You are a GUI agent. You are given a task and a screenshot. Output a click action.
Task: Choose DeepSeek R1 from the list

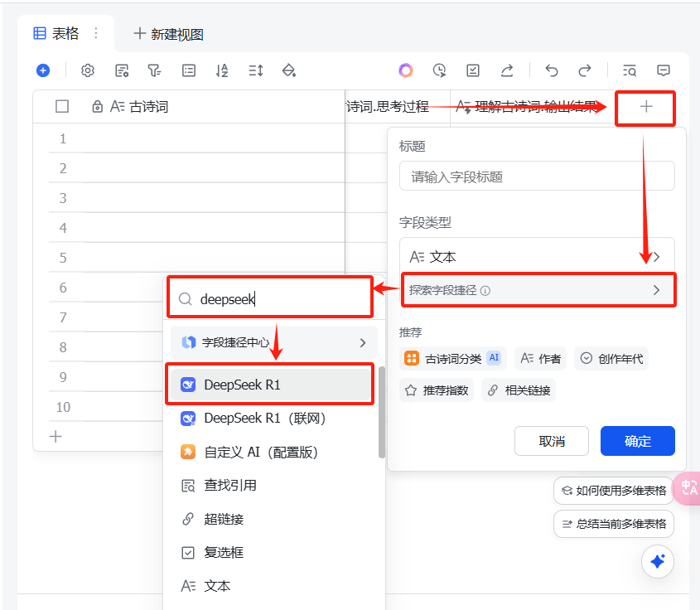(x=269, y=385)
